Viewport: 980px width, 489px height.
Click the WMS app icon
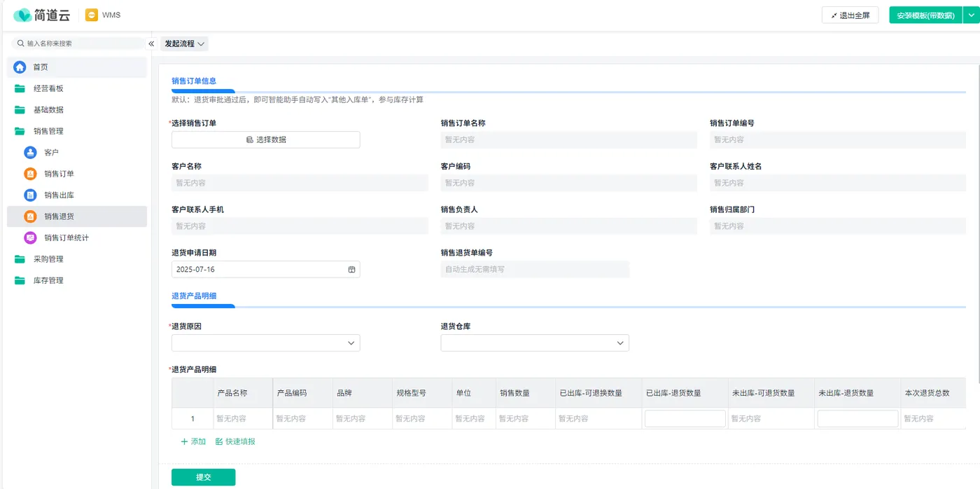click(92, 15)
